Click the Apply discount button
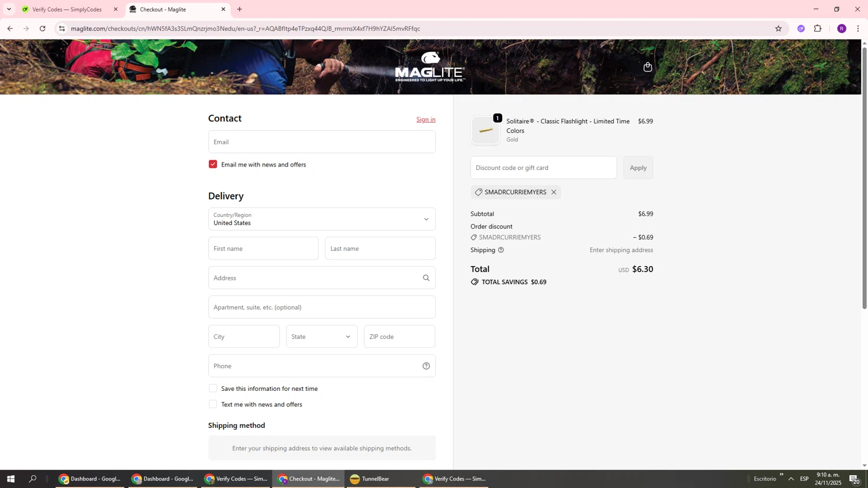This screenshot has height=488, width=868. (638, 168)
